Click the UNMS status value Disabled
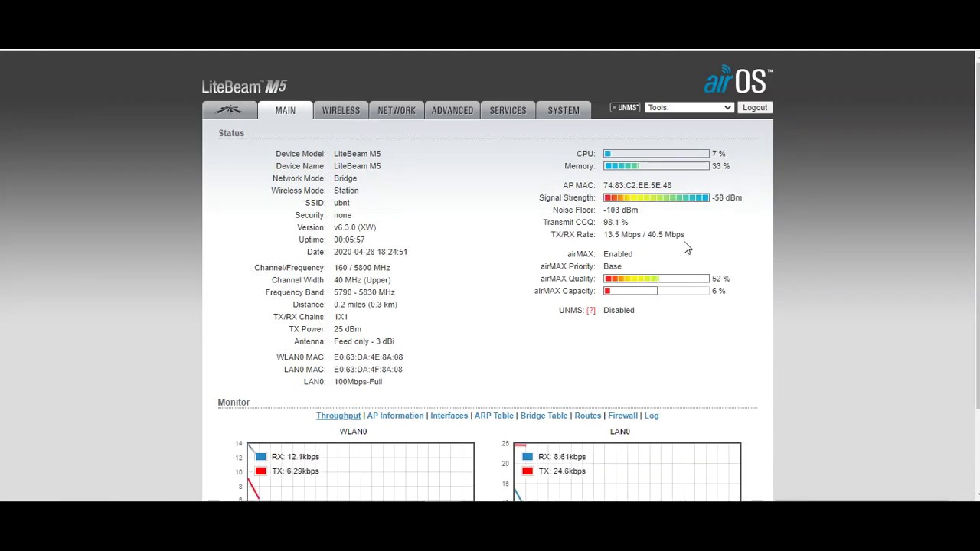The width and height of the screenshot is (980, 551). coord(619,311)
